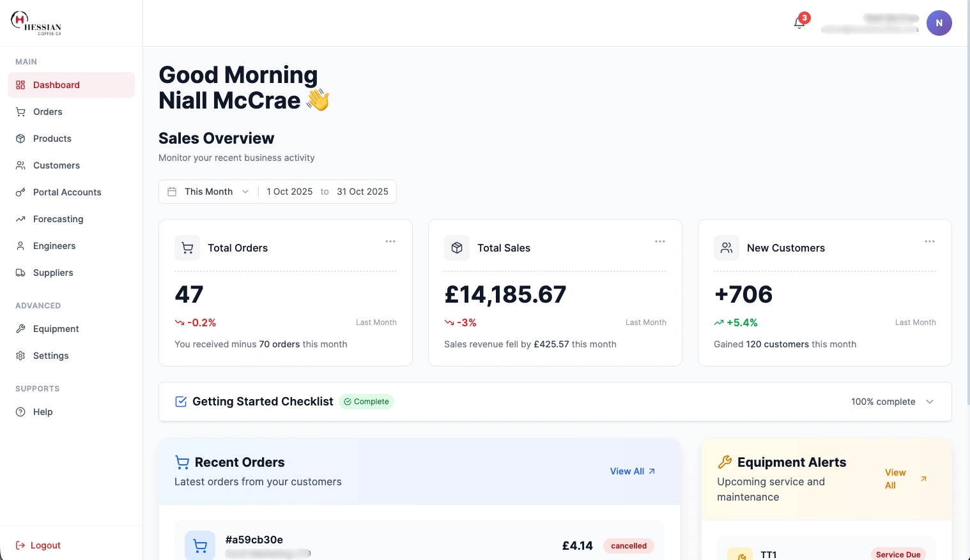Open the Engineers section

(54, 246)
